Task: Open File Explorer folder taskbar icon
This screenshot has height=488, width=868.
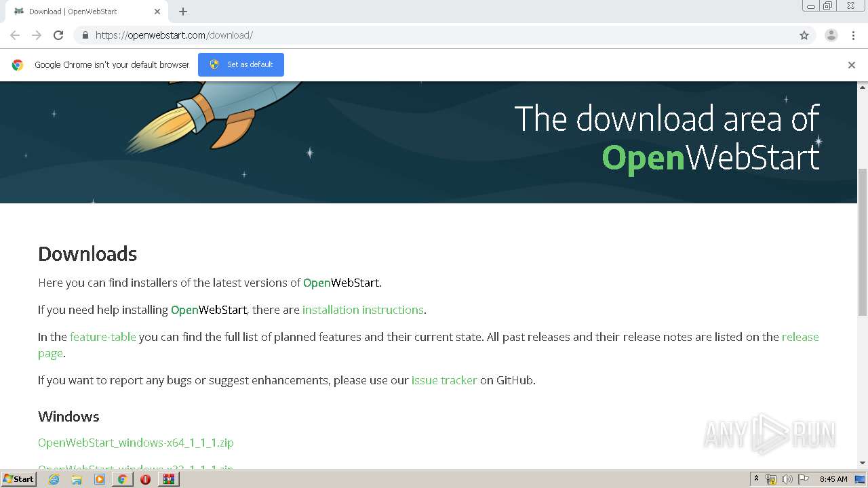Action: click(77, 479)
